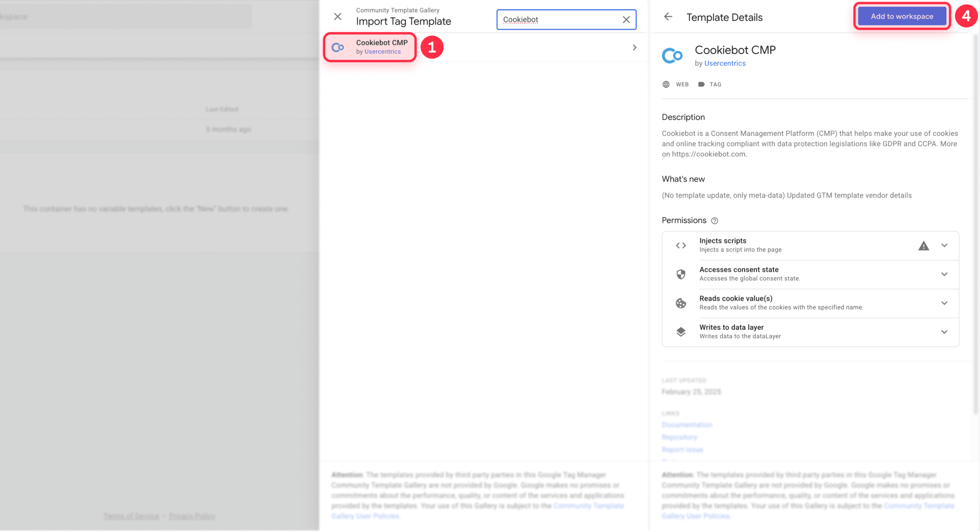This screenshot has width=980, height=531.
Task: Open the Usercentrics link in the gallery row
Action: coord(382,52)
